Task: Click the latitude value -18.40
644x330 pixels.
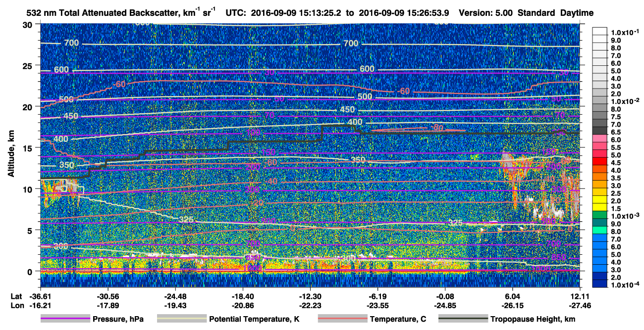Action: pos(243,296)
